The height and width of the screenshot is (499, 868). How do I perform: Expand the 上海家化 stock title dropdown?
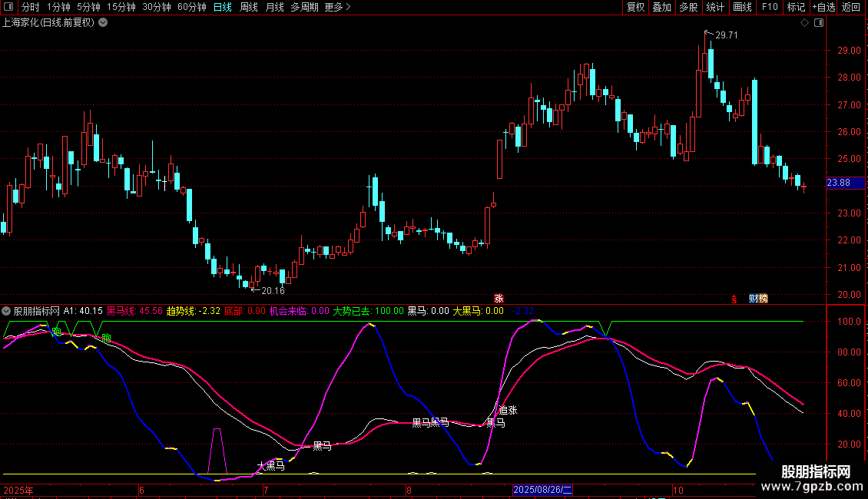(103, 23)
